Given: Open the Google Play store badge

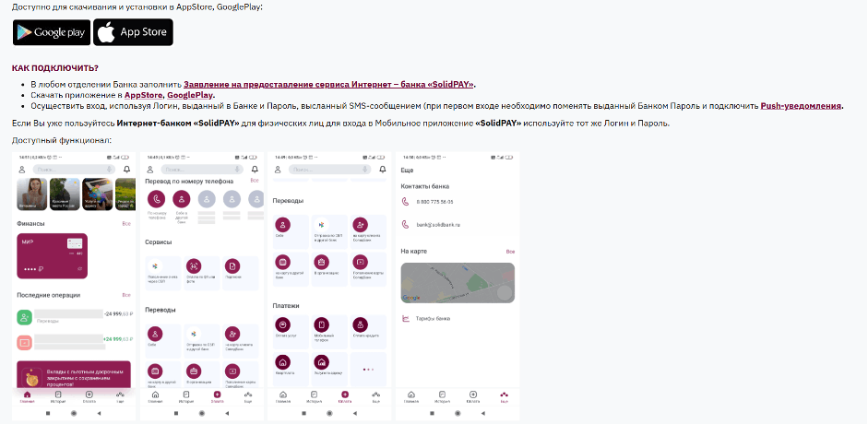Looking at the screenshot, I should click(52, 32).
